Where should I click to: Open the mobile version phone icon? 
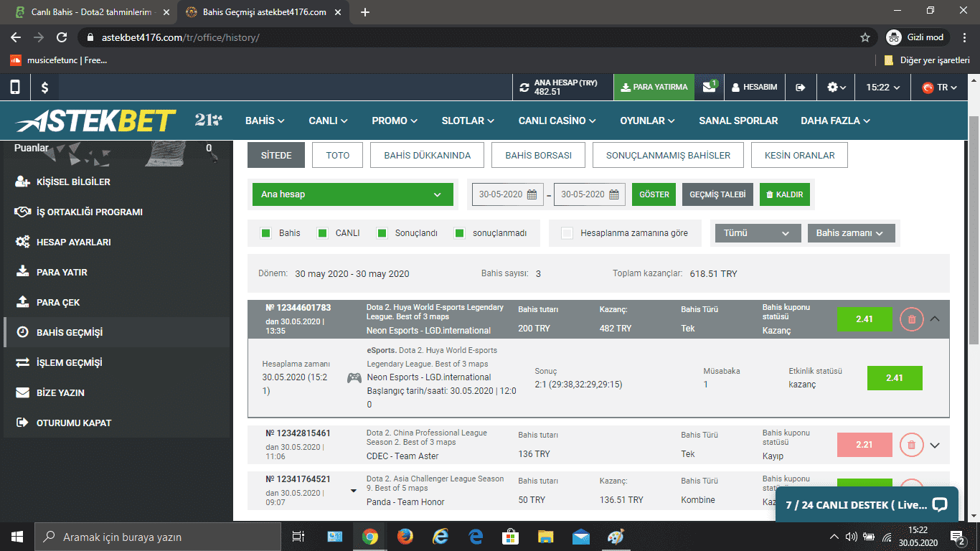click(15, 87)
